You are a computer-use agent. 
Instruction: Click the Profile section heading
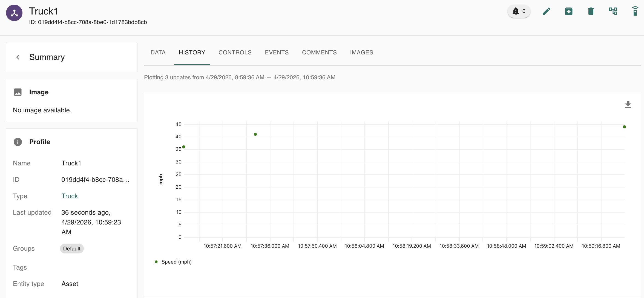40,142
